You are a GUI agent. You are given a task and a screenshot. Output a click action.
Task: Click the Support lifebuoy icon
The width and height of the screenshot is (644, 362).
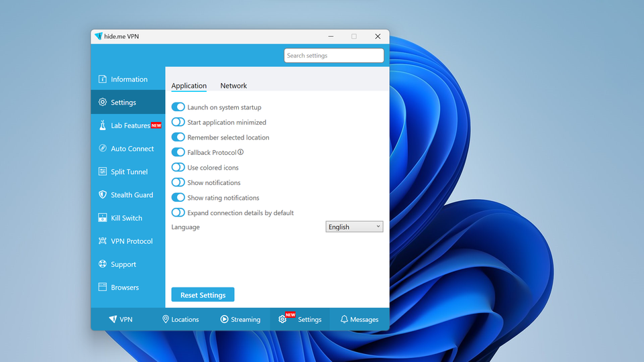click(x=102, y=264)
